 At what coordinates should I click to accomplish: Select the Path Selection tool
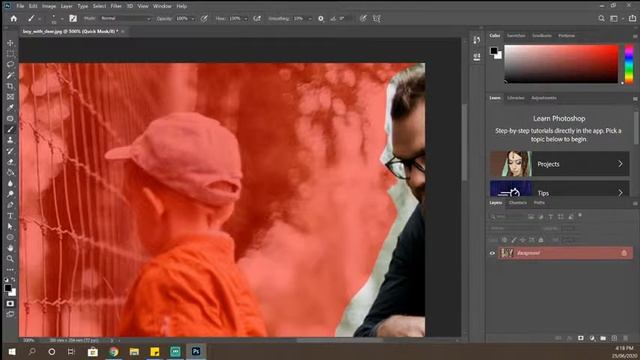(x=11, y=227)
